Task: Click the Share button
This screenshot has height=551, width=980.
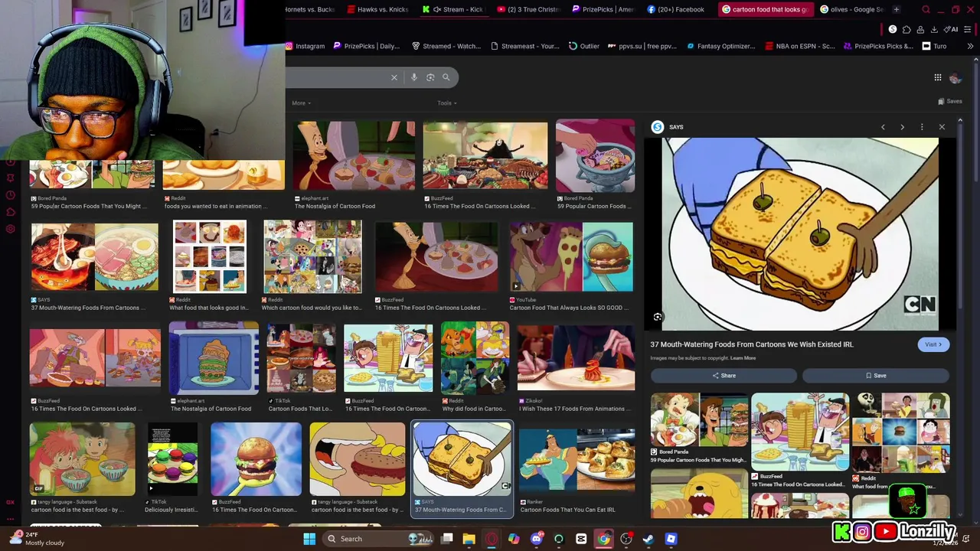Action: (724, 376)
